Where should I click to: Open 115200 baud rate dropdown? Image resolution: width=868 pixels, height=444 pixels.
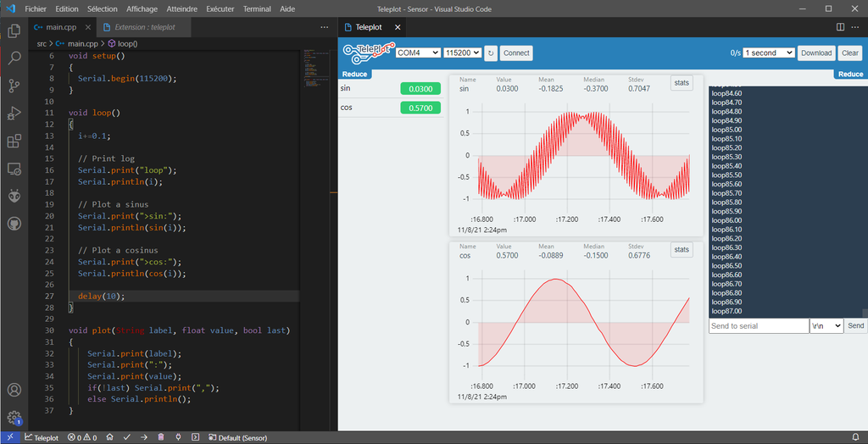click(462, 53)
